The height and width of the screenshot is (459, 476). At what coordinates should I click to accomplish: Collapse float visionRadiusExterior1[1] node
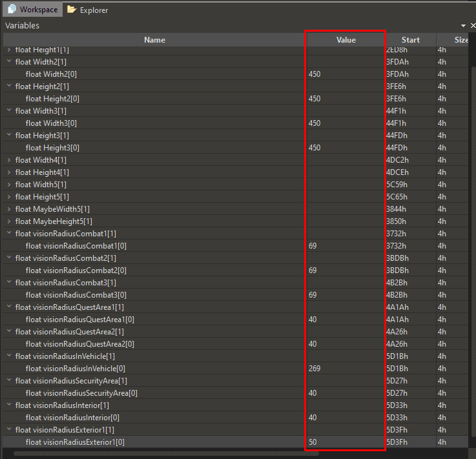point(9,429)
